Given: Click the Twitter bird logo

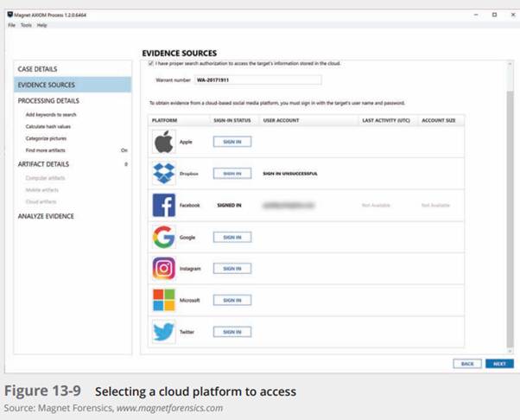Looking at the screenshot, I should click(x=164, y=332).
